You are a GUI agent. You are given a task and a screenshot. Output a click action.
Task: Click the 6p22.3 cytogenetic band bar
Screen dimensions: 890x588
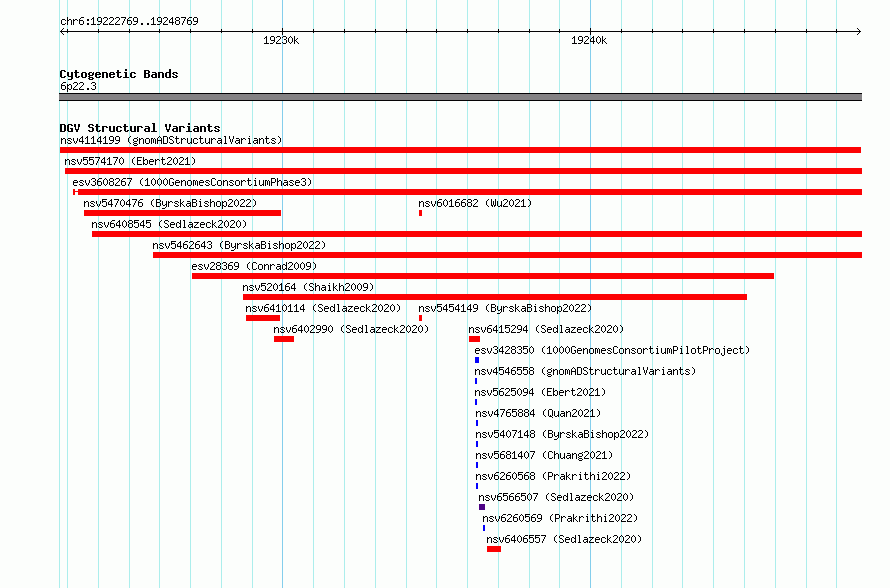[460, 97]
